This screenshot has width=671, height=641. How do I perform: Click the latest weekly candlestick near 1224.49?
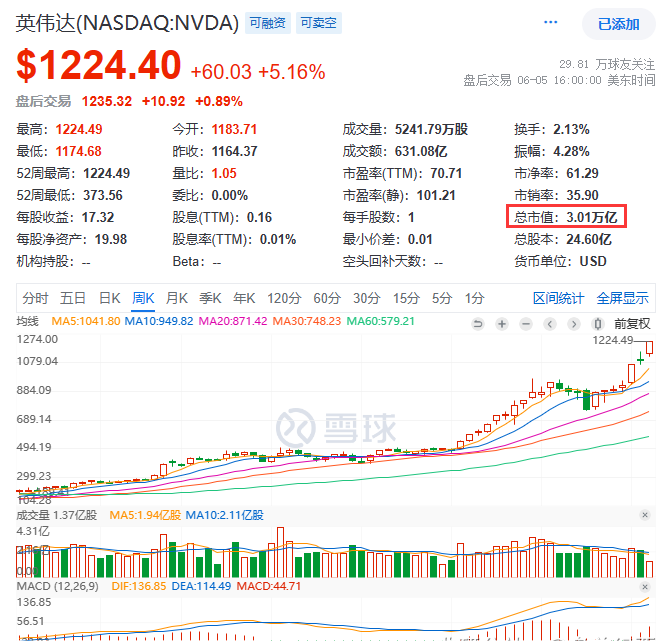tap(650, 348)
